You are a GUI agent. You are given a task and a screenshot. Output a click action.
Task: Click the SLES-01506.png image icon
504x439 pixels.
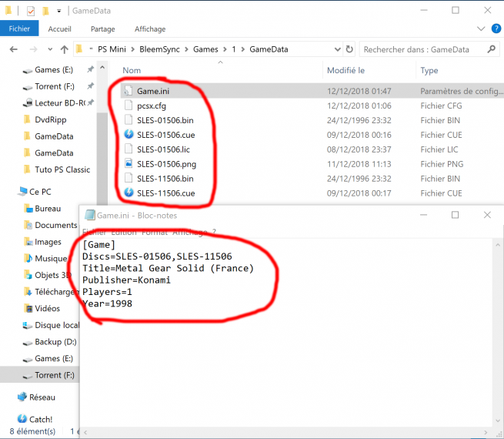click(x=129, y=163)
